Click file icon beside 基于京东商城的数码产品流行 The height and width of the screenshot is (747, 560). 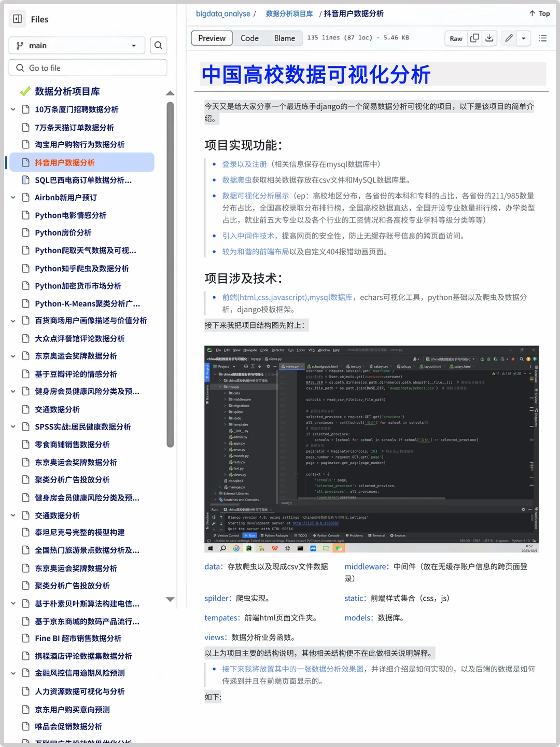(25, 621)
